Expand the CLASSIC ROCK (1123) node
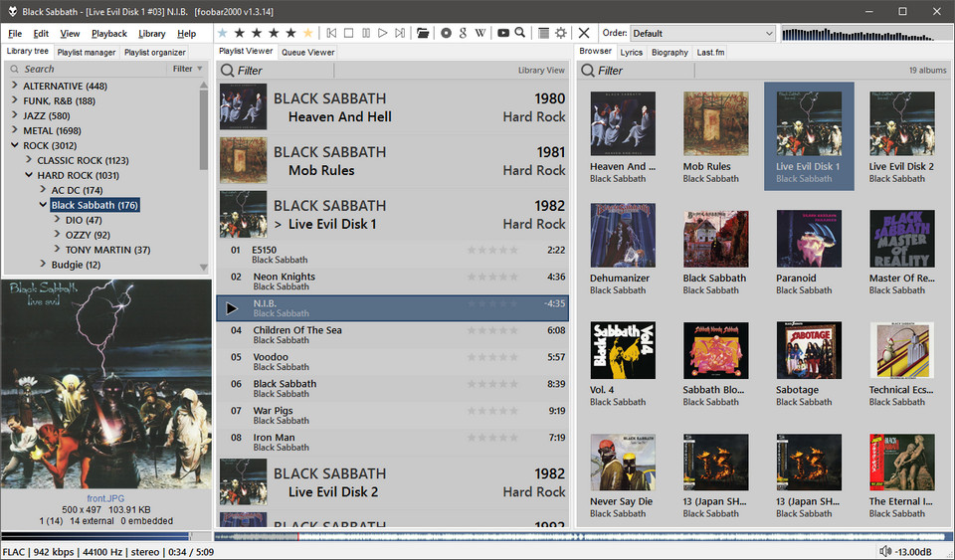 (29, 160)
